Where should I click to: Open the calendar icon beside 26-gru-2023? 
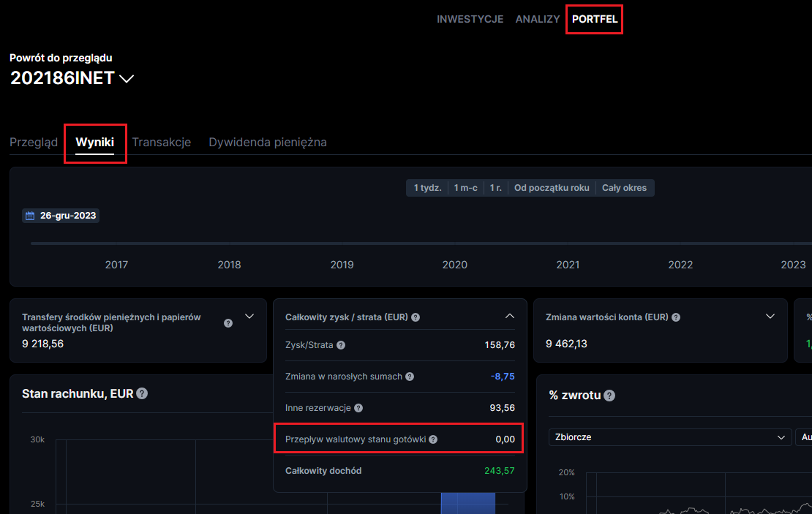[x=30, y=216]
